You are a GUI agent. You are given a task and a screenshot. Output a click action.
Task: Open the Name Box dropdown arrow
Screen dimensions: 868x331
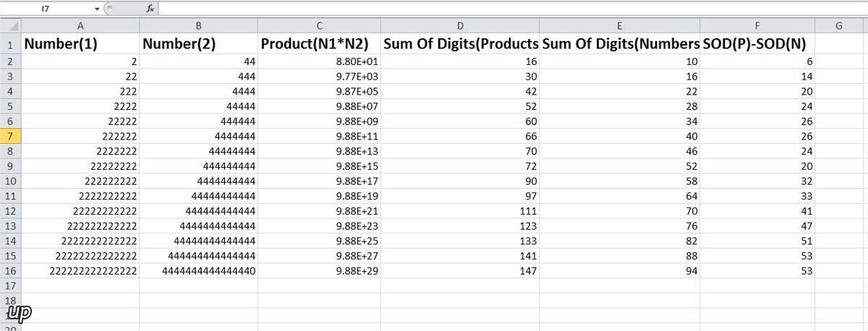[x=98, y=9]
